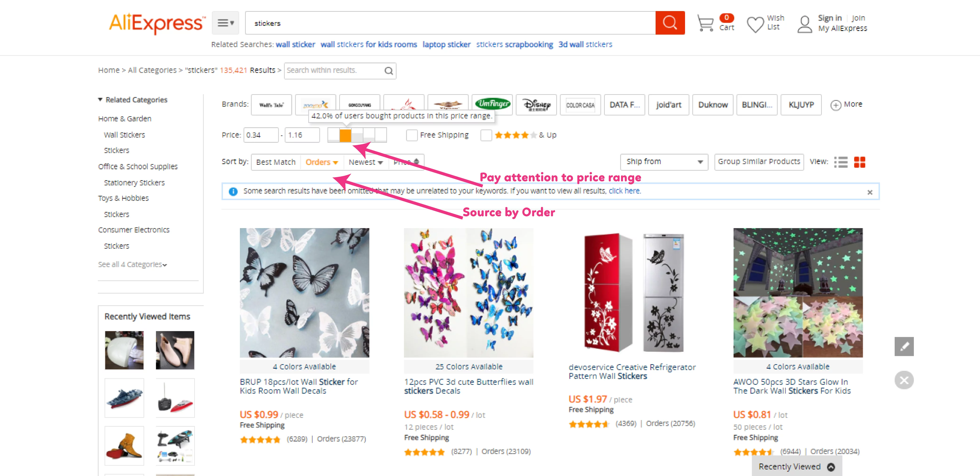The image size is (980, 476).
Task: Select the Disney brand filter
Action: pyautogui.click(x=537, y=105)
